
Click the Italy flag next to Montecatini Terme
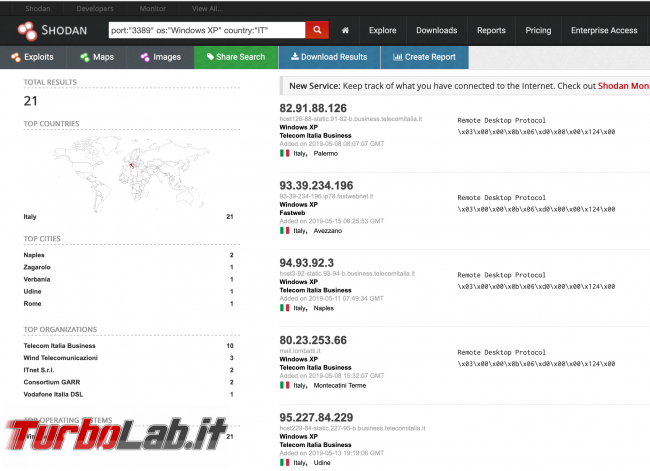tap(284, 385)
